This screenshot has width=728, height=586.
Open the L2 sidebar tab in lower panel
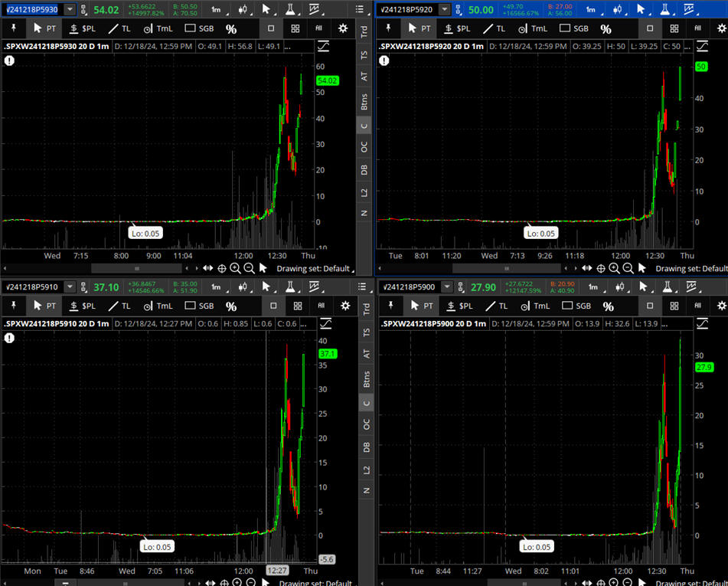(365, 470)
